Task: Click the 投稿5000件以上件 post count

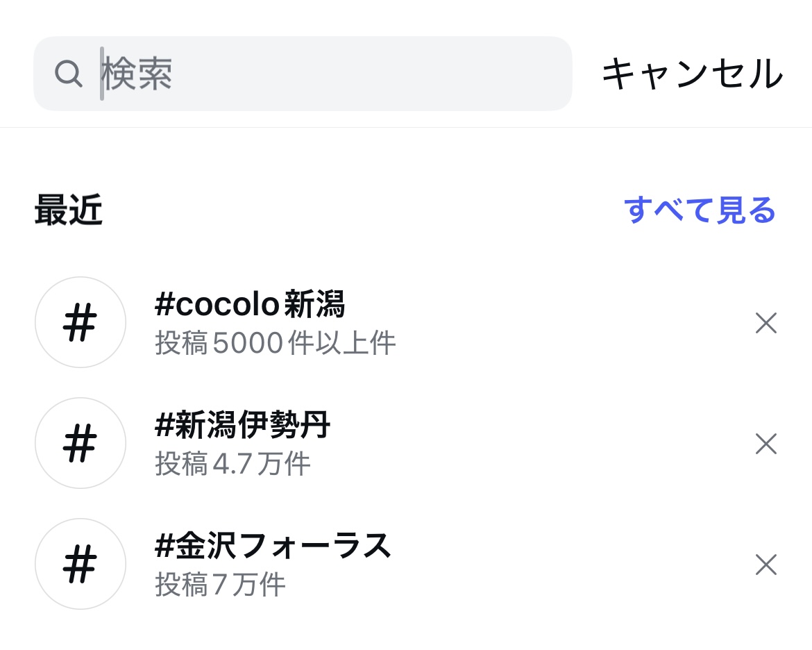Action: click(x=276, y=343)
